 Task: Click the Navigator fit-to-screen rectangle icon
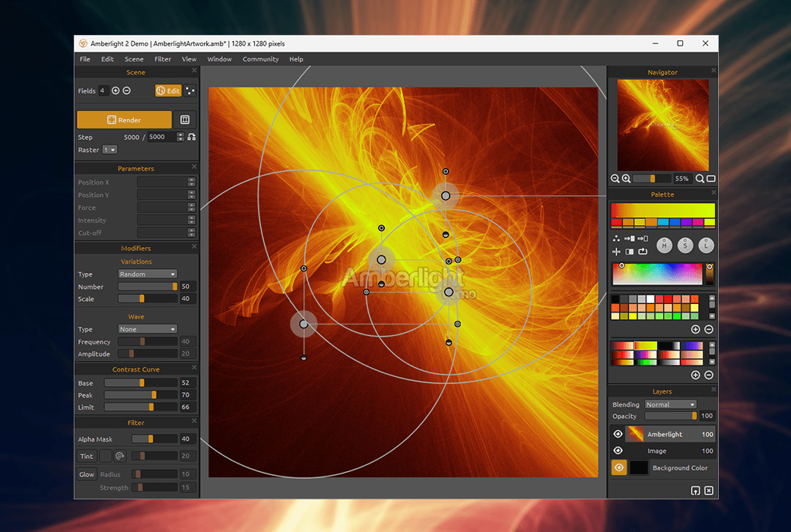point(711,179)
